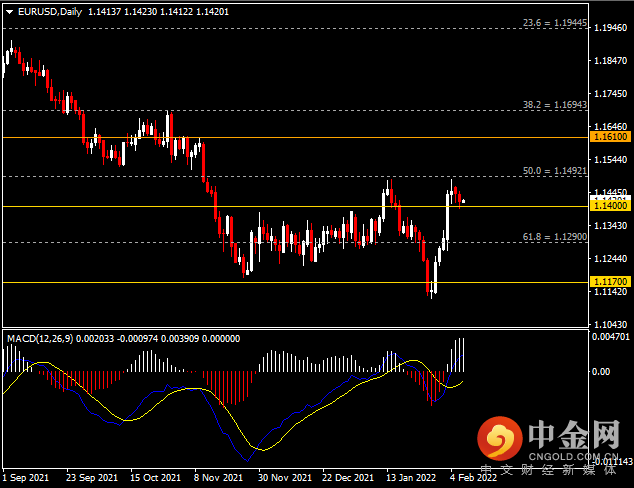Select the orange 1.16100 price level label
The width and height of the screenshot is (634, 488).
(x=611, y=137)
